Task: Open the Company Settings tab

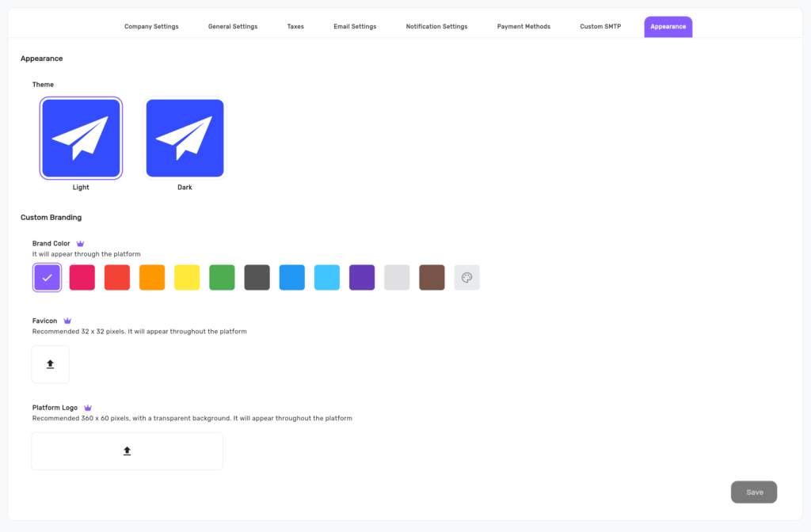Action: (151, 26)
